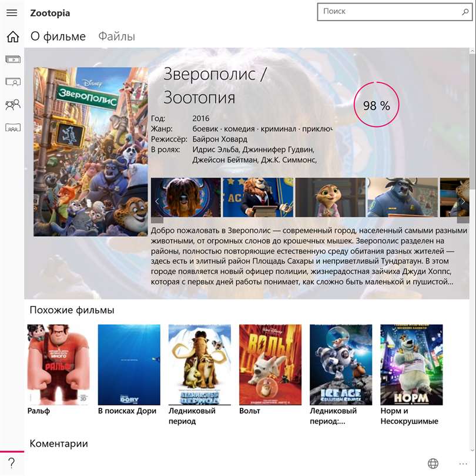The image size is (476, 476).
Task: Open the movies section icon in sidebar
Action: (x=13, y=59)
